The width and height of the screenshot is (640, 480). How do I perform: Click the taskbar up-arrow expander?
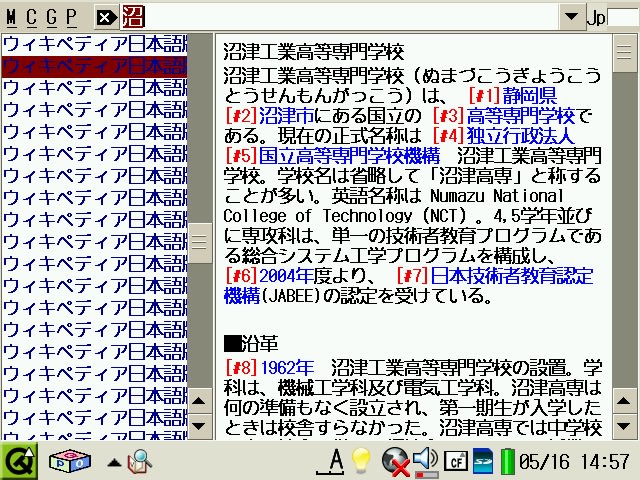coord(114,462)
